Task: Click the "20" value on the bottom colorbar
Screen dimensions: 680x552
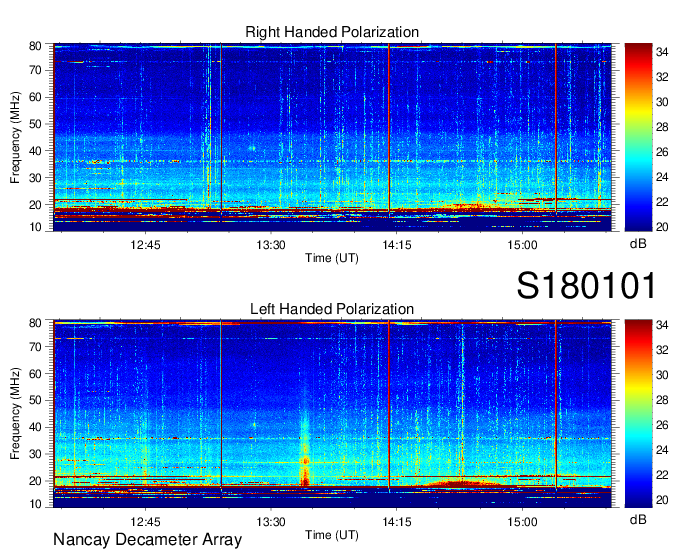Action: [662, 500]
